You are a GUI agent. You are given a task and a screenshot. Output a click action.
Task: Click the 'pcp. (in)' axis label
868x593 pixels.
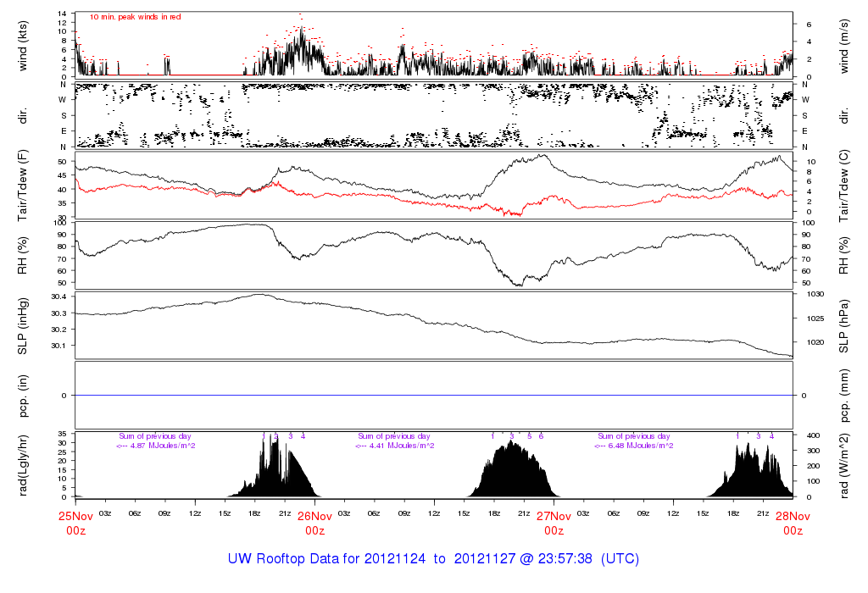click(x=23, y=396)
